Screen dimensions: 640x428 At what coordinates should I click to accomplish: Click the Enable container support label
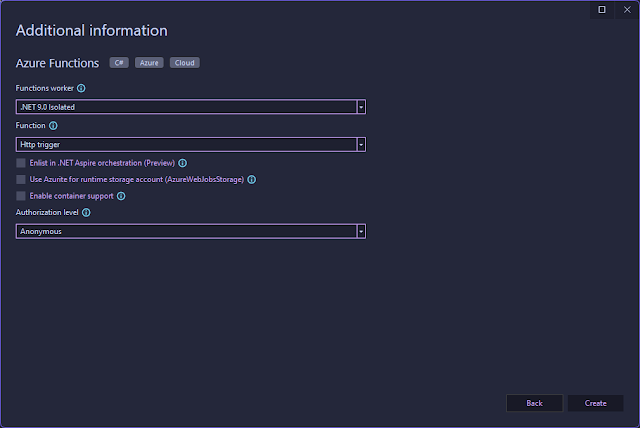coord(71,196)
